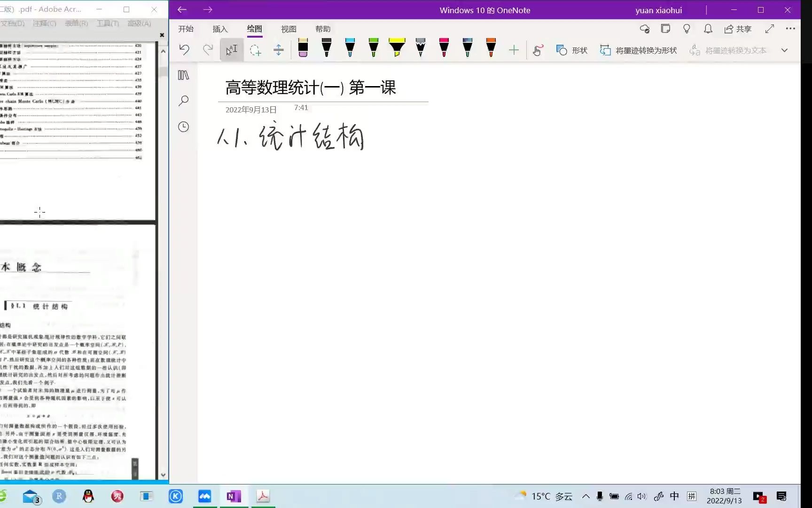
Task: Click Acrobat scrollbar up arrow
Action: 163,51
